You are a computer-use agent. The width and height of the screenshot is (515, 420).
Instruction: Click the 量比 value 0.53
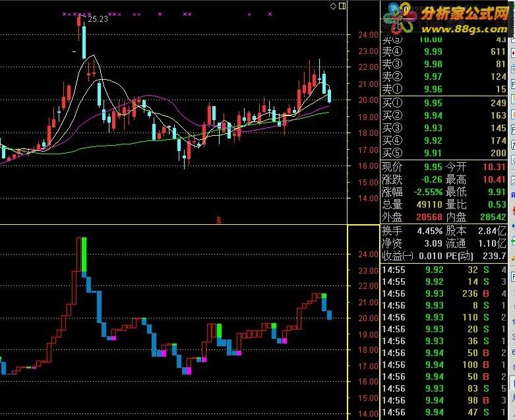pyautogui.click(x=497, y=204)
